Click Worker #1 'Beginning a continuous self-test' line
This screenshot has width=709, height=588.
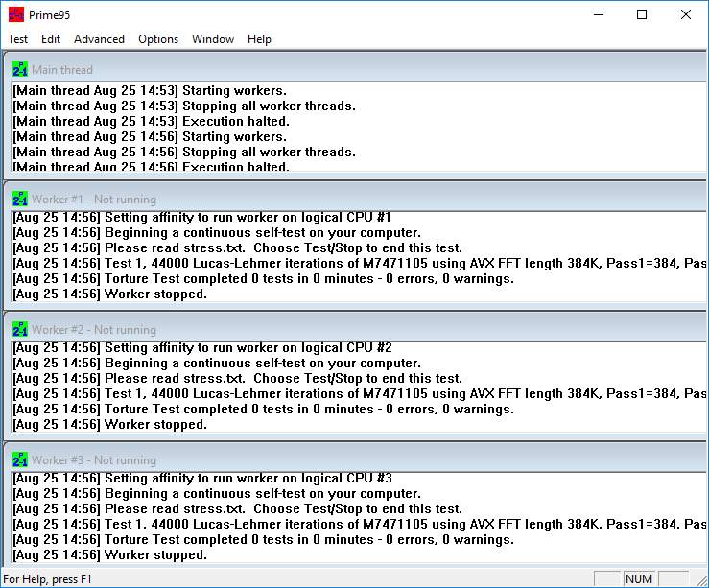[217, 233]
